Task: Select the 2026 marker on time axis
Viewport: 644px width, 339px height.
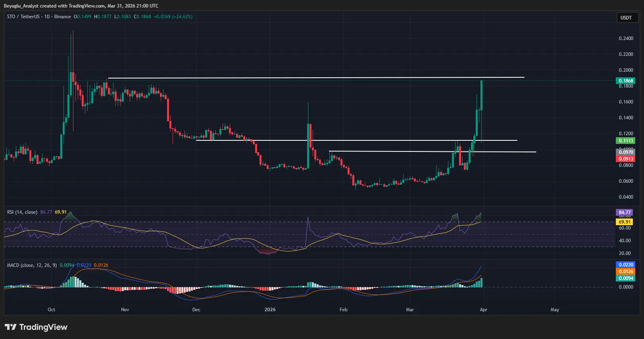Action: pyautogui.click(x=270, y=310)
